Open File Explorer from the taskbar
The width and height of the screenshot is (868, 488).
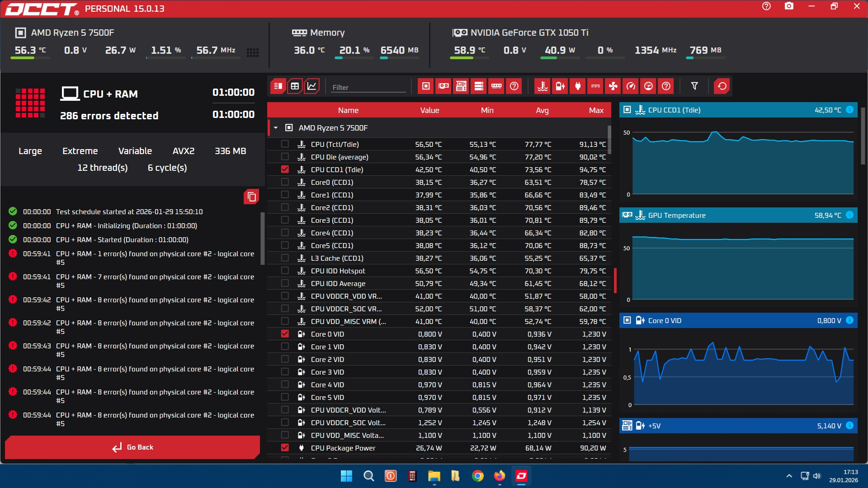tap(434, 476)
